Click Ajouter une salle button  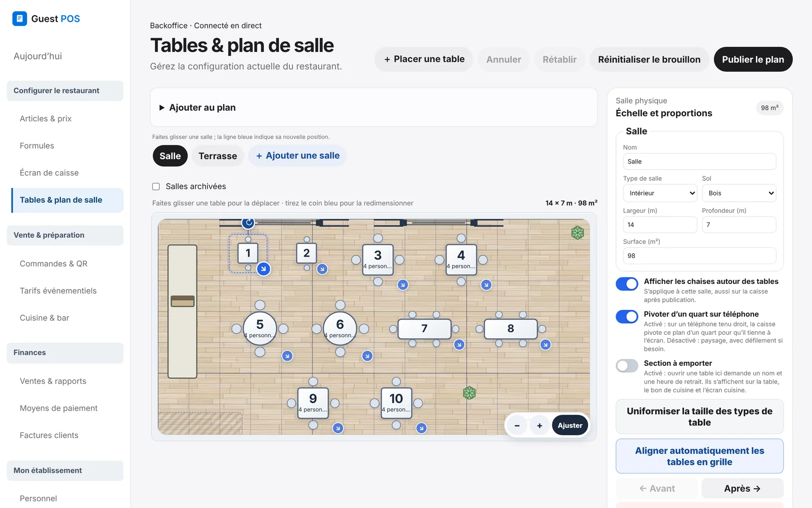297,155
